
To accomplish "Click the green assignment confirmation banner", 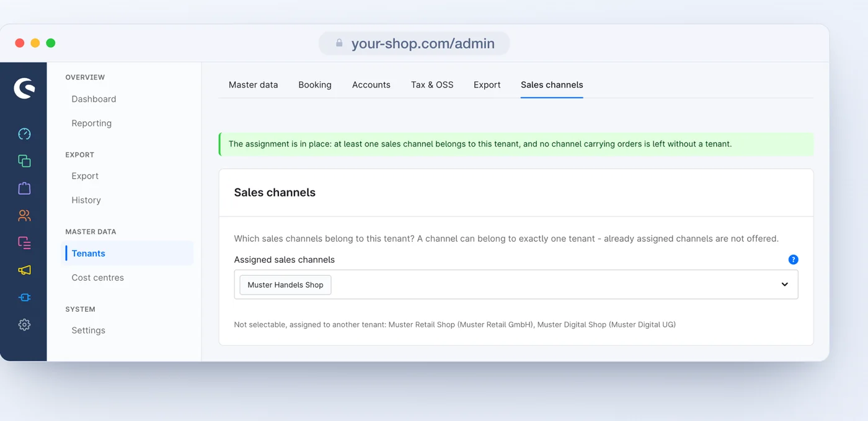I will click(x=516, y=144).
